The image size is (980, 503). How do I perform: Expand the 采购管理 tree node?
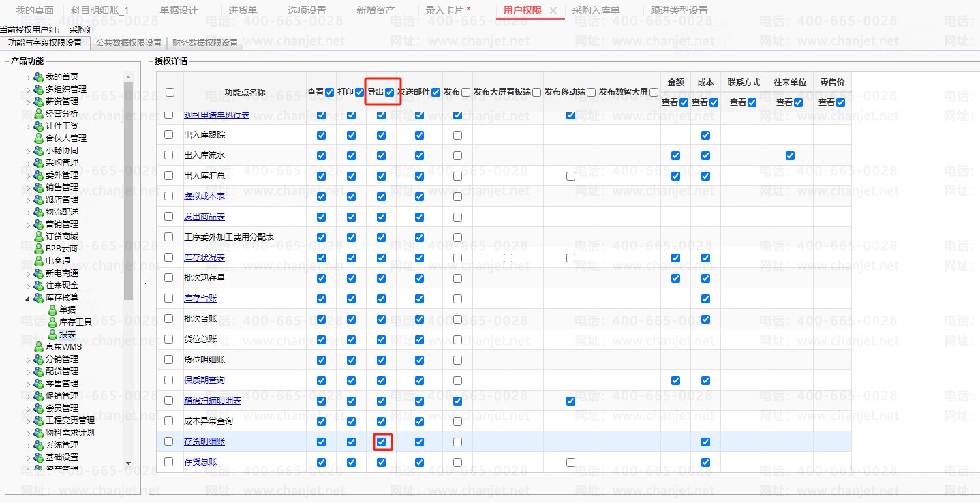coord(28,163)
